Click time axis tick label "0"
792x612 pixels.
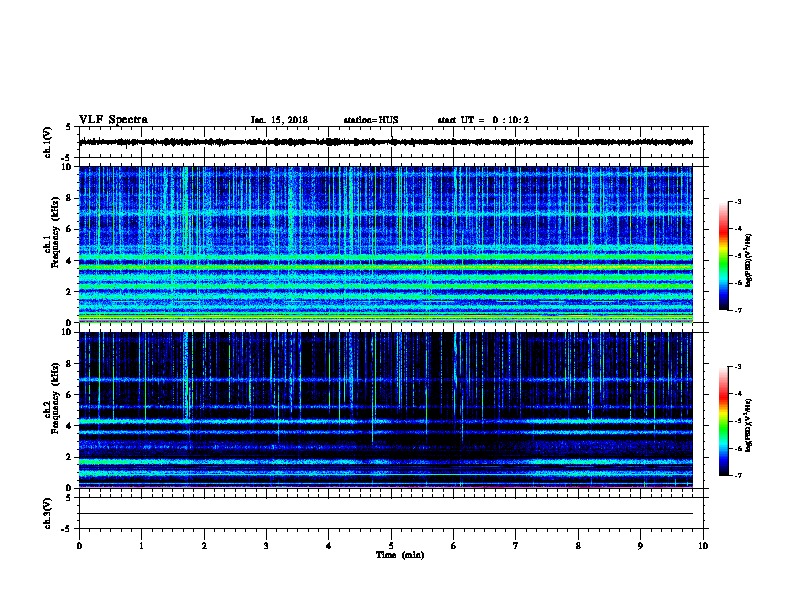(79, 546)
